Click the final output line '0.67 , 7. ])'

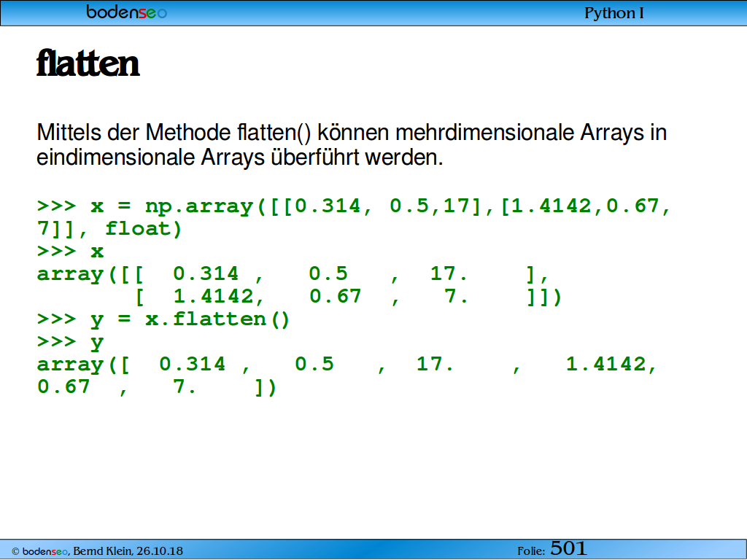coord(157,387)
